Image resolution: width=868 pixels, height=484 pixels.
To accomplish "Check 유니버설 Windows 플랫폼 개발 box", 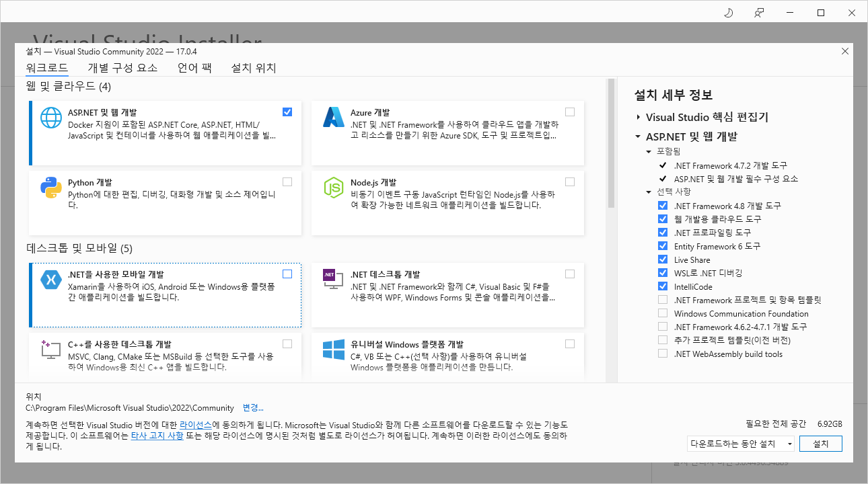I will 571,344.
